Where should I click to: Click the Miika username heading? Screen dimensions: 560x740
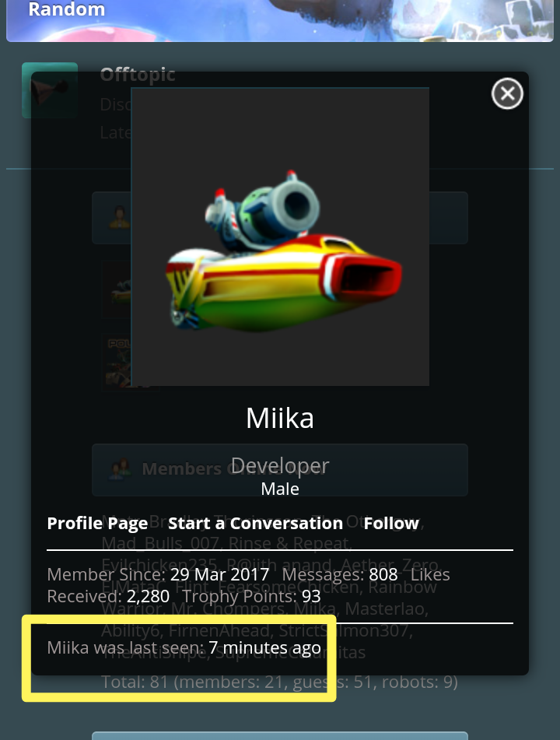click(x=280, y=418)
